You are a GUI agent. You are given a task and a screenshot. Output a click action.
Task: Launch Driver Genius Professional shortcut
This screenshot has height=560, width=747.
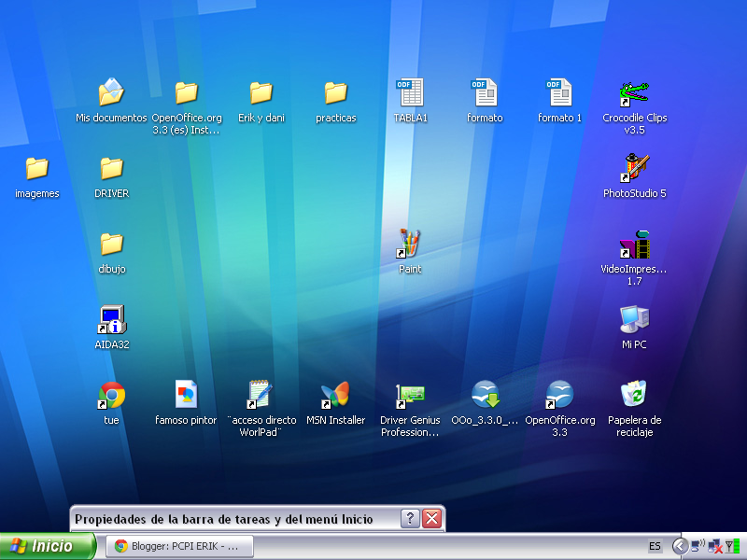coord(410,396)
